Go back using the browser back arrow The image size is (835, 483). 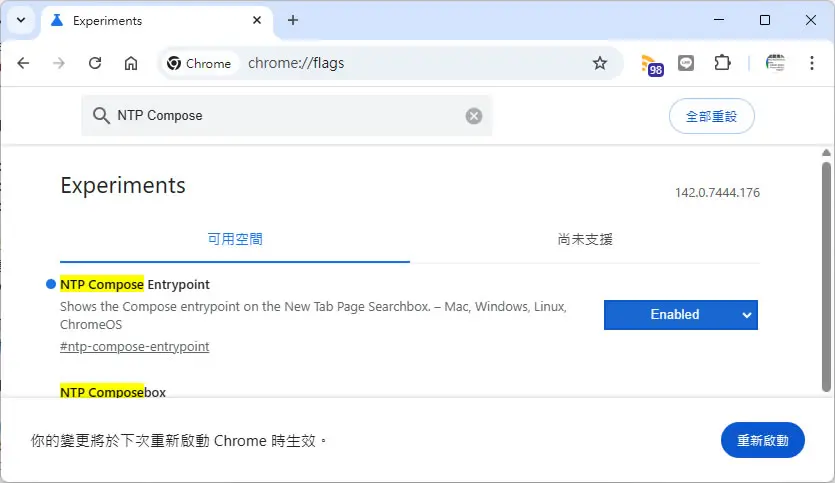(x=23, y=63)
